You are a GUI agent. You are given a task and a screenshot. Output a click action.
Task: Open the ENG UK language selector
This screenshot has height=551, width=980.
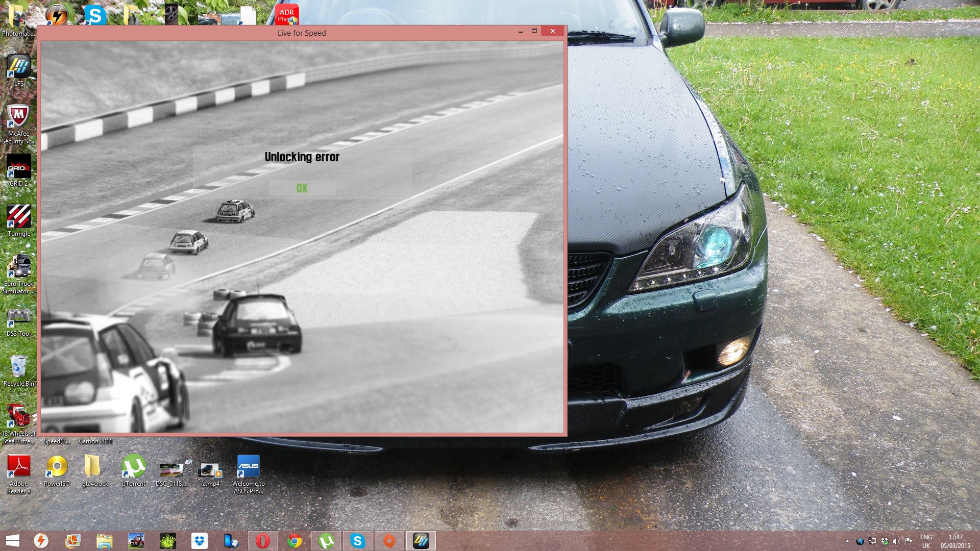(x=926, y=541)
